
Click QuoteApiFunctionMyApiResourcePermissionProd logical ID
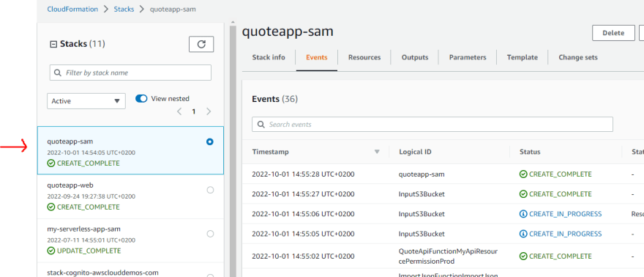pos(448,256)
